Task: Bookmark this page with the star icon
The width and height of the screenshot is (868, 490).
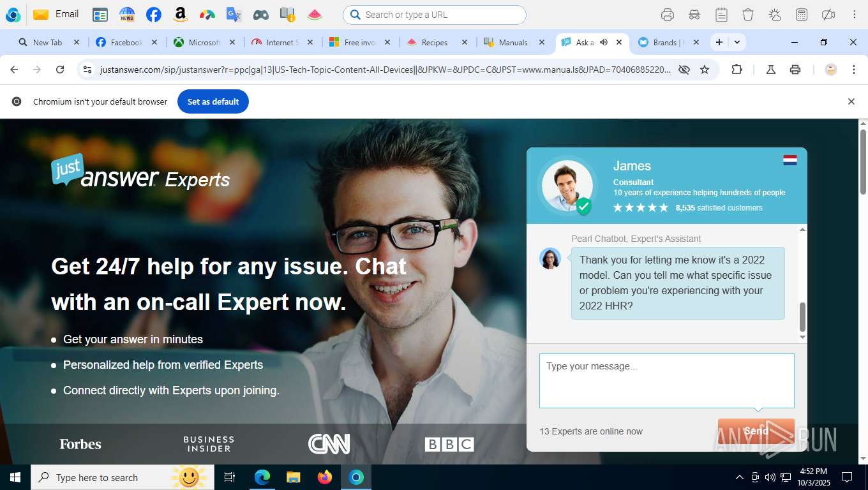Action: (x=705, y=70)
